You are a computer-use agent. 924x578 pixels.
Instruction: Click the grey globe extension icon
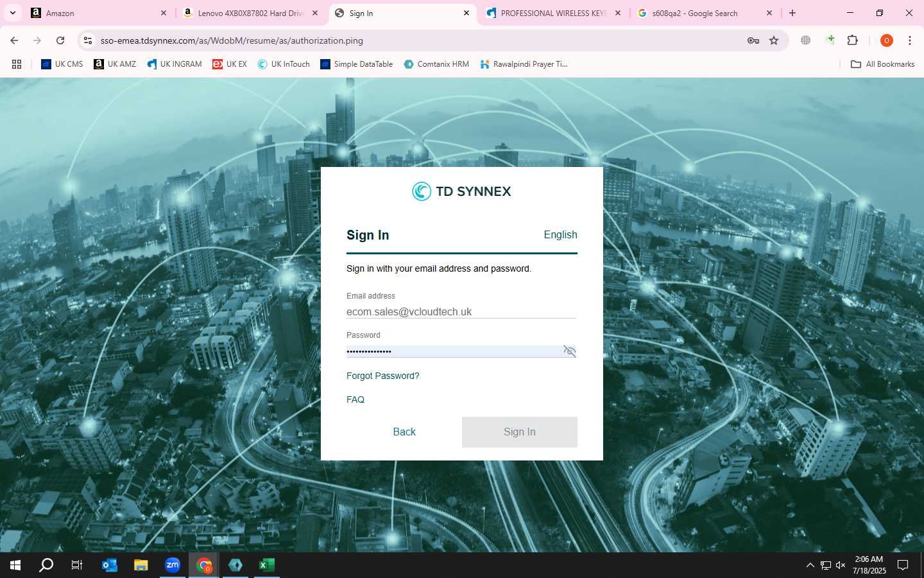(805, 40)
